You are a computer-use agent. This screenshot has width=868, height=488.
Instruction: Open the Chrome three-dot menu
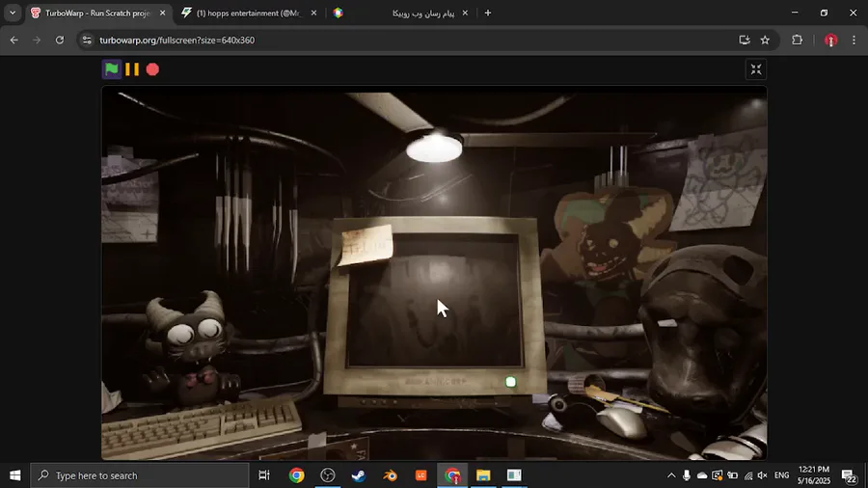854,40
